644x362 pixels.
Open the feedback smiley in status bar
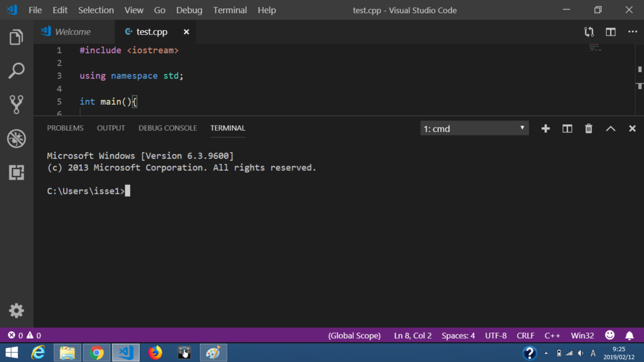click(609, 336)
